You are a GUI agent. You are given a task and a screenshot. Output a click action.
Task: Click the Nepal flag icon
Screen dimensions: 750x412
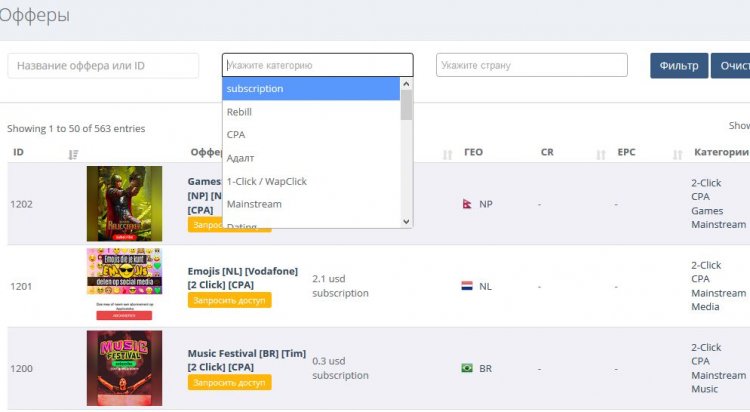click(x=467, y=204)
